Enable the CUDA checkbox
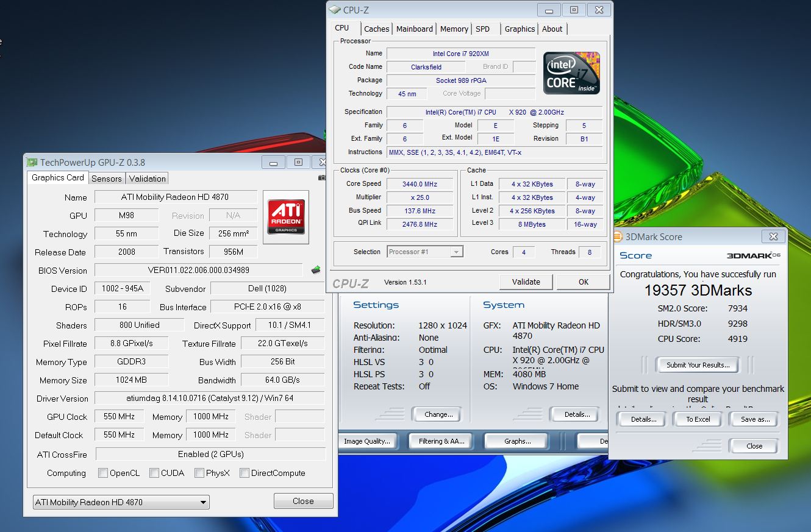 coord(154,473)
